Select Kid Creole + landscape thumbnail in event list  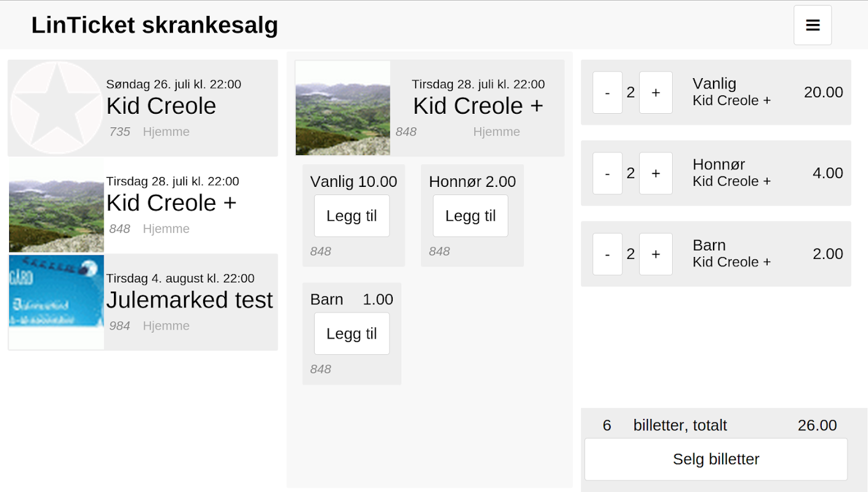57,206
